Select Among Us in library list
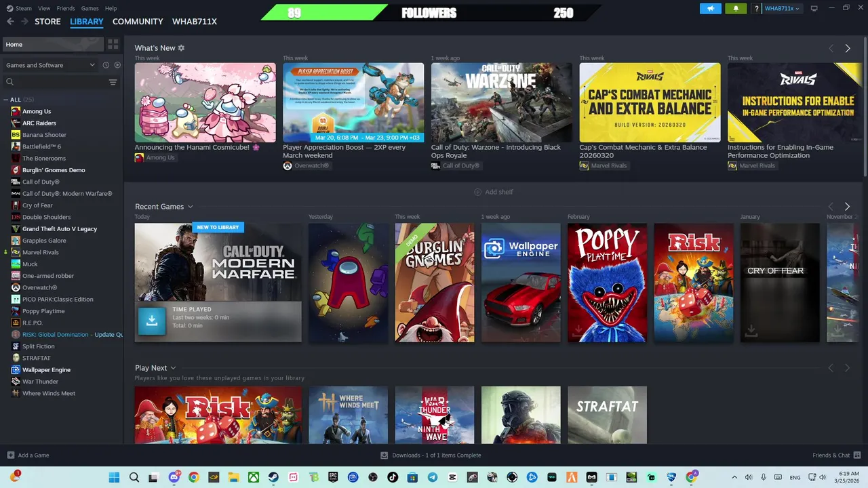 [x=37, y=111]
